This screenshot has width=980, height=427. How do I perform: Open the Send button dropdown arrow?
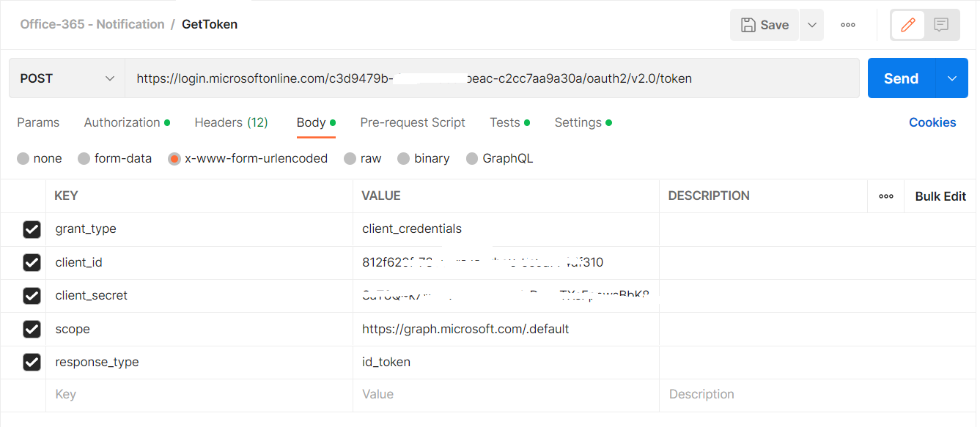coord(951,78)
